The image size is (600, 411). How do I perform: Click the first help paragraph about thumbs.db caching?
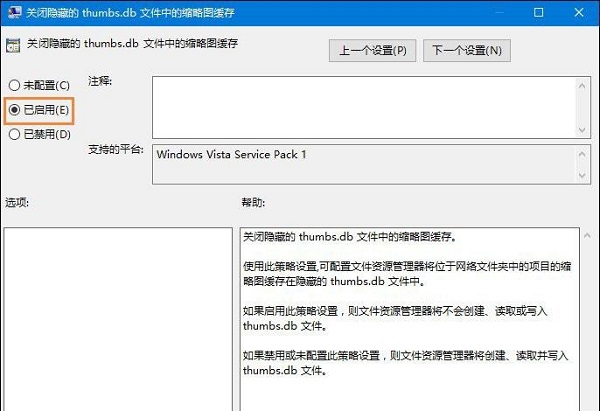(349, 239)
